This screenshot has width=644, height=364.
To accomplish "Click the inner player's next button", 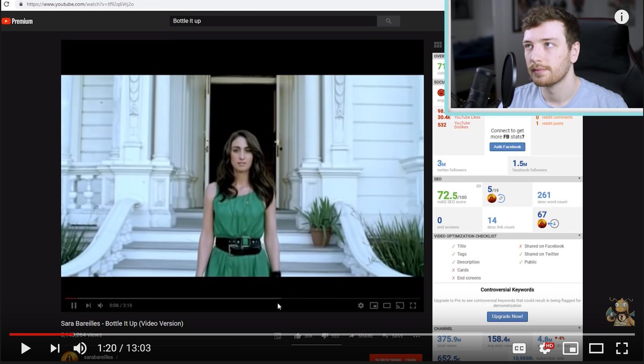I will (x=88, y=305).
